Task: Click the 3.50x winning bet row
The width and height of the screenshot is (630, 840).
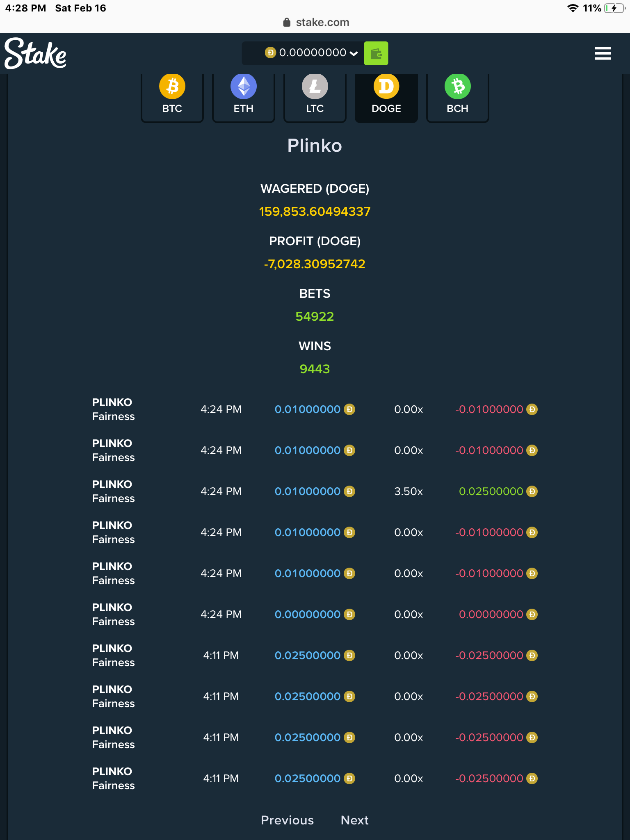Action: pyautogui.click(x=315, y=491)
